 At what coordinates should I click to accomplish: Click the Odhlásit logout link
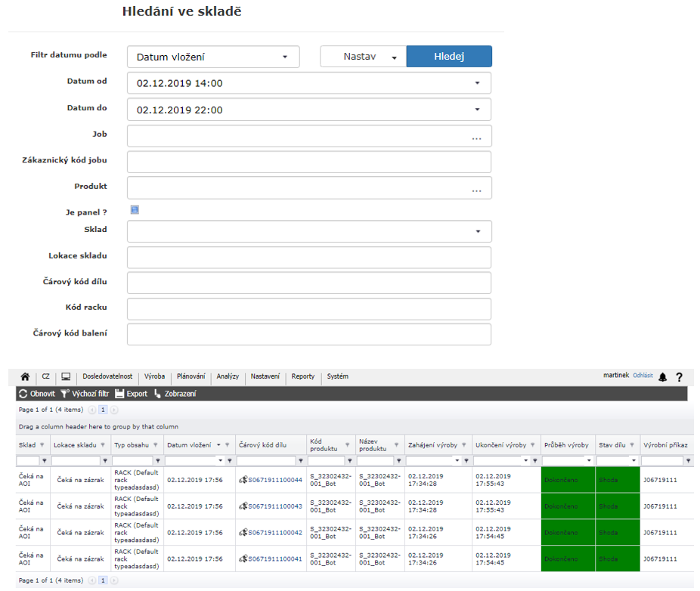click(x=643, y=376)
